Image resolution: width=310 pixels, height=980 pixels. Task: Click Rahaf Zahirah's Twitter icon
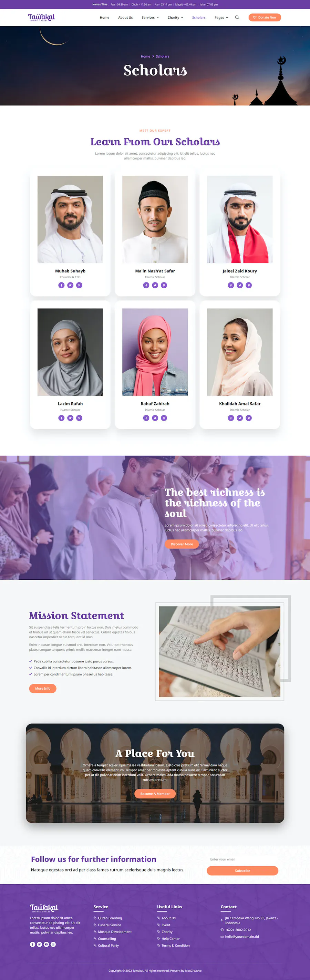(x=155, y=418)
